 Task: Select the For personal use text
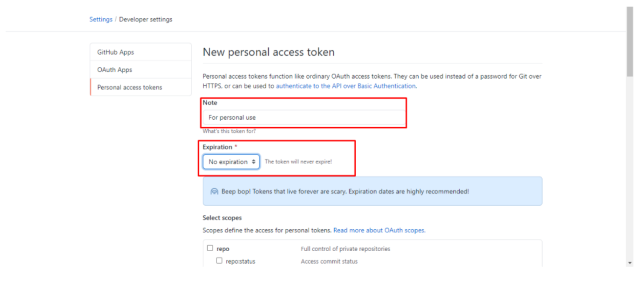[x=232, y=117]
